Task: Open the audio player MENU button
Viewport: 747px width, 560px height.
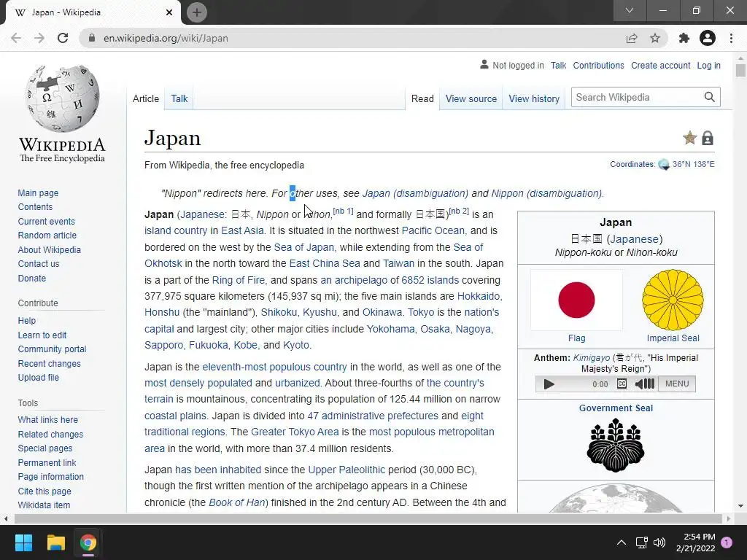Action: click(x=677, y=384)
